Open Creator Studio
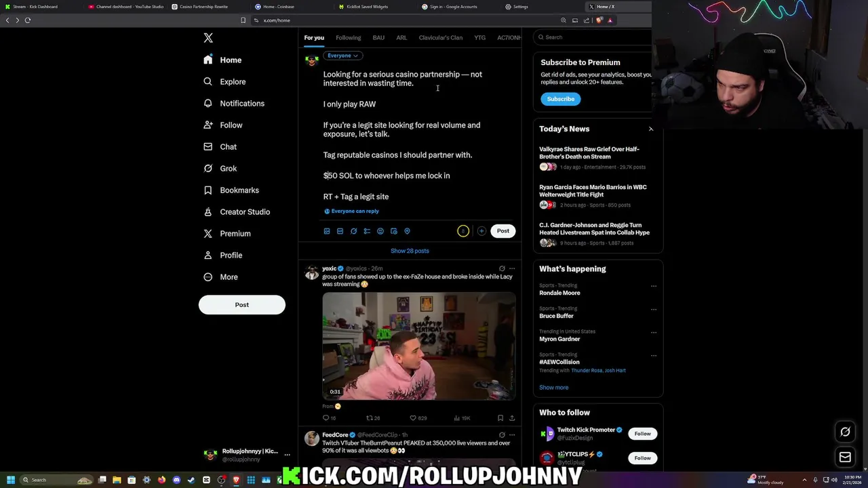The image size is (868, 488). (237, 211)
